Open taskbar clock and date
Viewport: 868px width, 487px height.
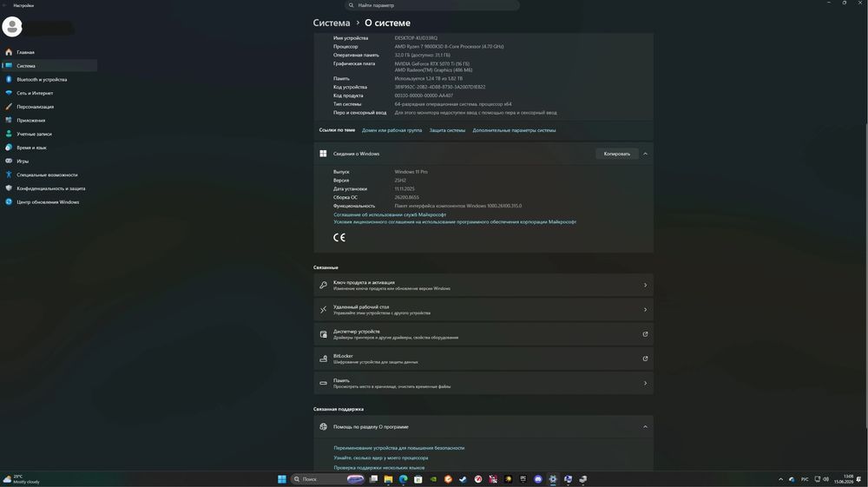pos(844,479)
